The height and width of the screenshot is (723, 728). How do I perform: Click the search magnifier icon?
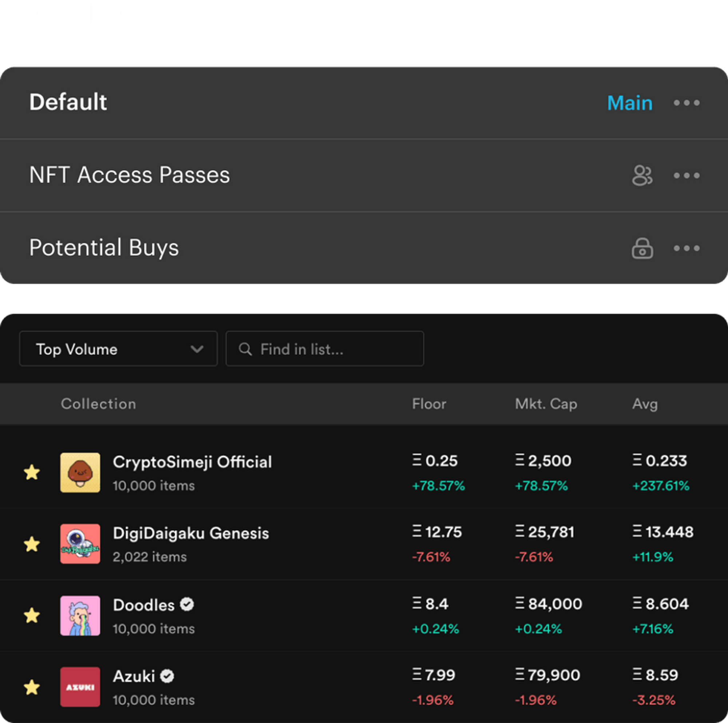tap(245, 349)
